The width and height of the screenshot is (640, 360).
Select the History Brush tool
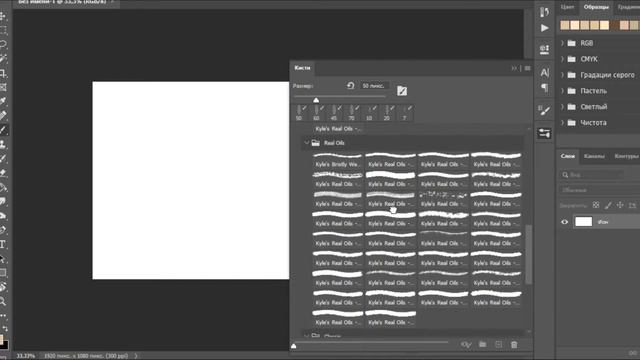click(x=3, y=158)
